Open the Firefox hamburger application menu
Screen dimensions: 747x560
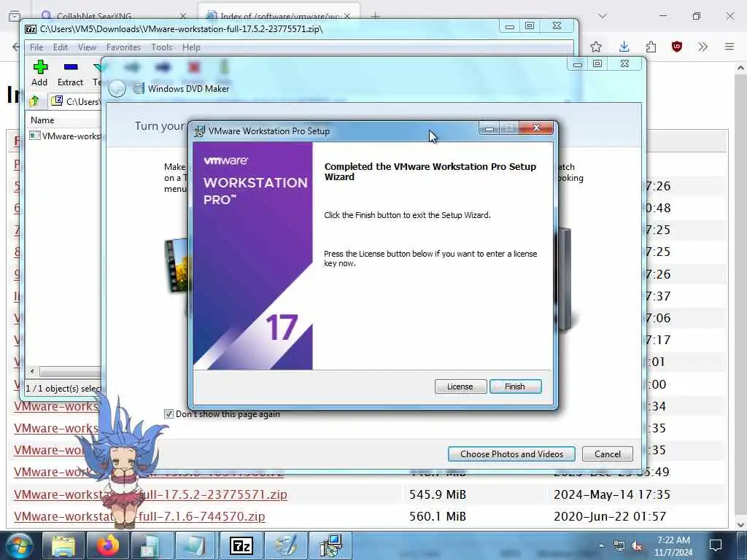point(729,47)
